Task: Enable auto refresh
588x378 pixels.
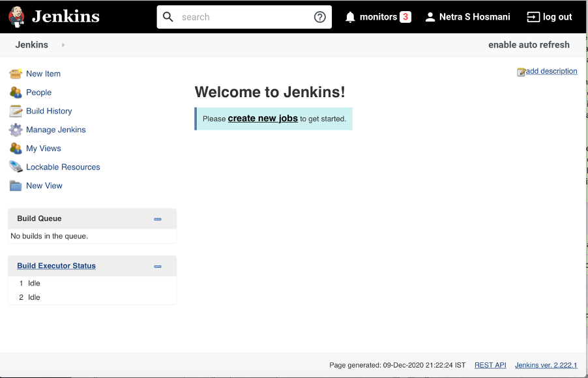Action: [x=529, y=44]
